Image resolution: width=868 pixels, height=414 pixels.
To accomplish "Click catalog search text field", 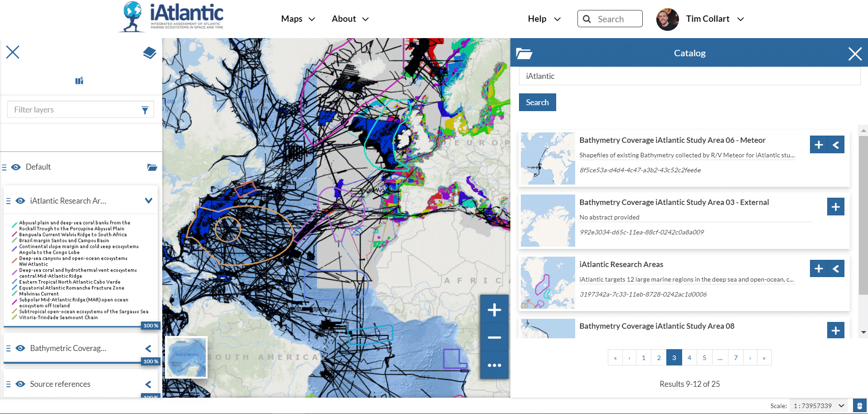I will coord(689,76).
